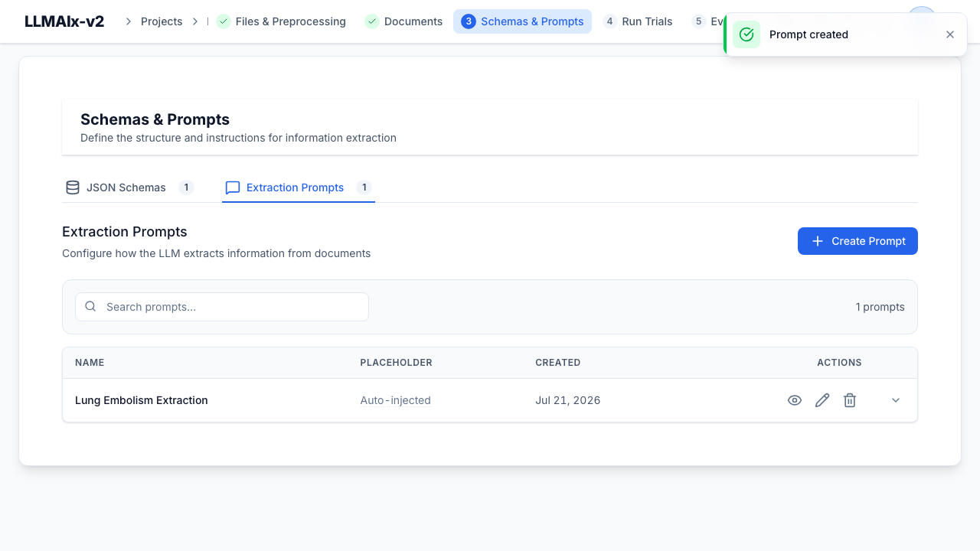Click the magnifier icon in search box
Image resolution: width=980 pixels, height=551 pixels.
90,306
